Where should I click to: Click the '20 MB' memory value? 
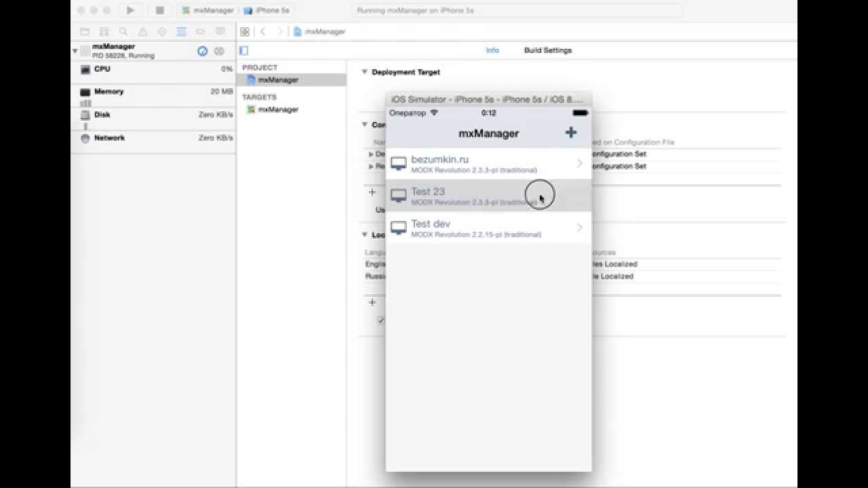pyautogui.click(x=222, y=91)
